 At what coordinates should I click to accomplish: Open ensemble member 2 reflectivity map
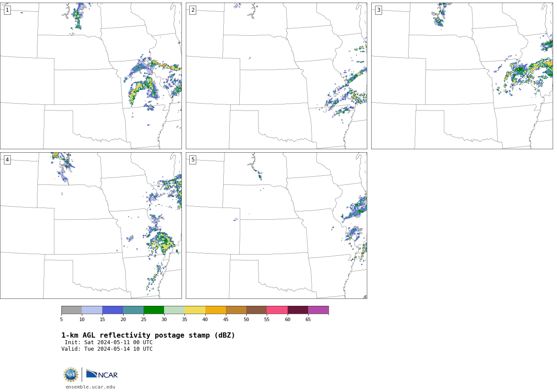[276, 76]
